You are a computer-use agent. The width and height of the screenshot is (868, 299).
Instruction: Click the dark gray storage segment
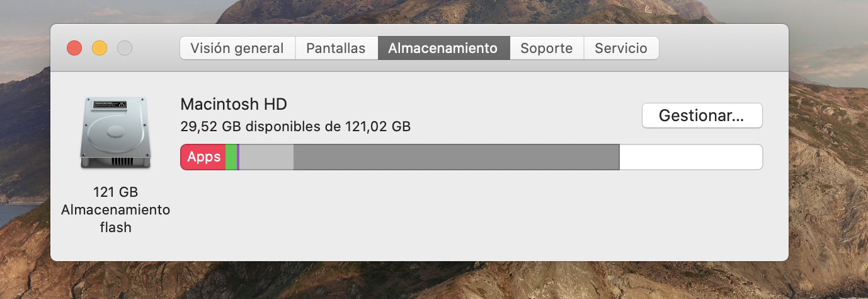[456, 157]
